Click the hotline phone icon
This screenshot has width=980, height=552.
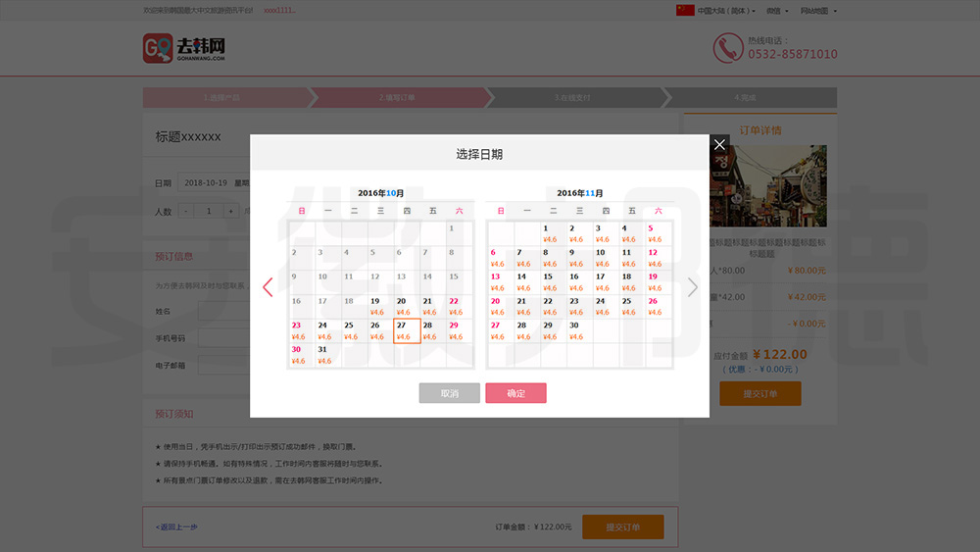727,48
